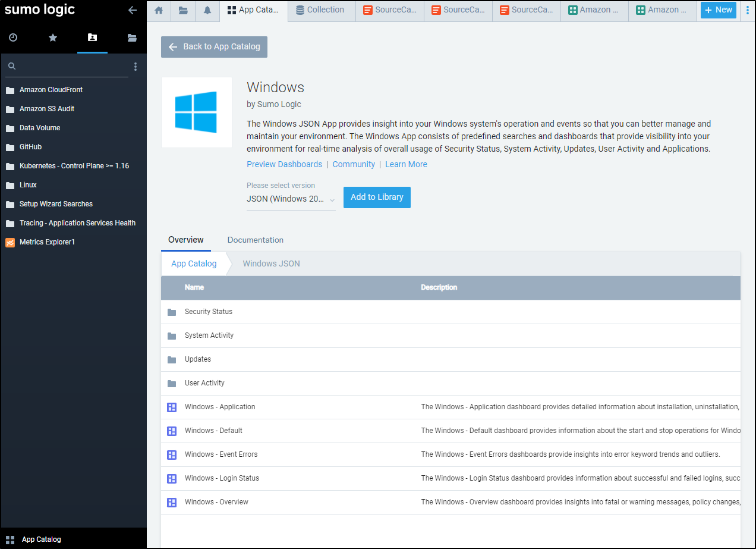Click the Windows app logo
Viewport: 756px width, 549px height.
[197, 112]
